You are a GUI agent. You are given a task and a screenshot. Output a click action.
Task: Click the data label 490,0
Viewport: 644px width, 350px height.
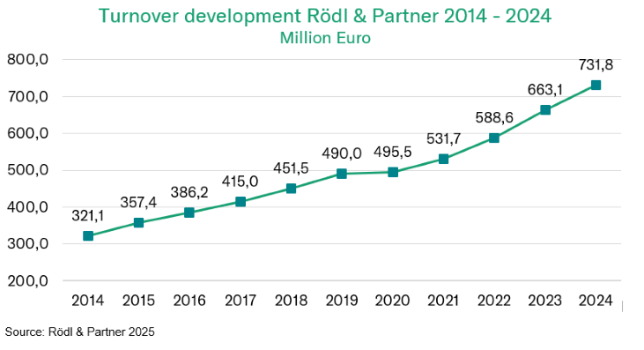tap(342, 153)
